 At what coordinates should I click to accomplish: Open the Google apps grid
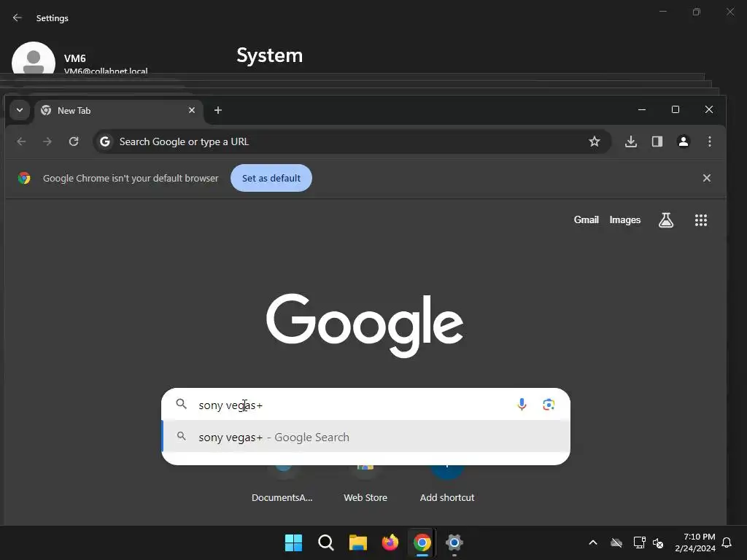pyautogui.click(x=701, y=220)
